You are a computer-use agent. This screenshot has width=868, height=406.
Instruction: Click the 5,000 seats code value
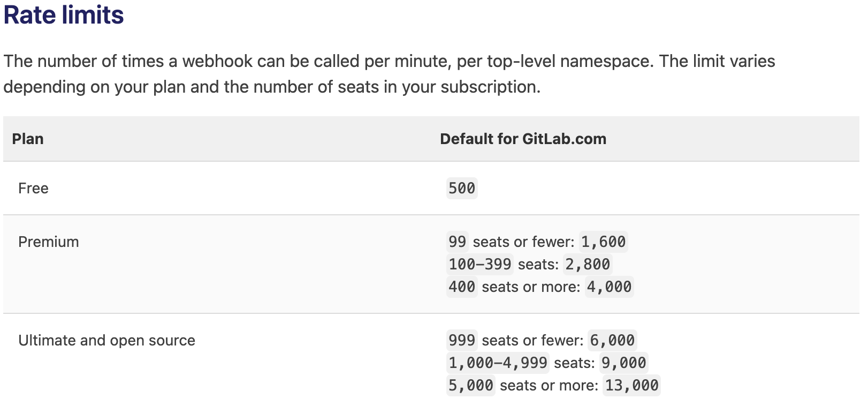[471, 385]
